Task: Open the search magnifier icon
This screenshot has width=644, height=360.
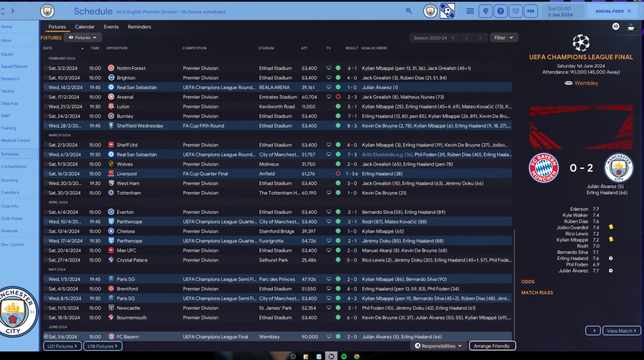Action: pyautogui.click(x=409, y=11)
